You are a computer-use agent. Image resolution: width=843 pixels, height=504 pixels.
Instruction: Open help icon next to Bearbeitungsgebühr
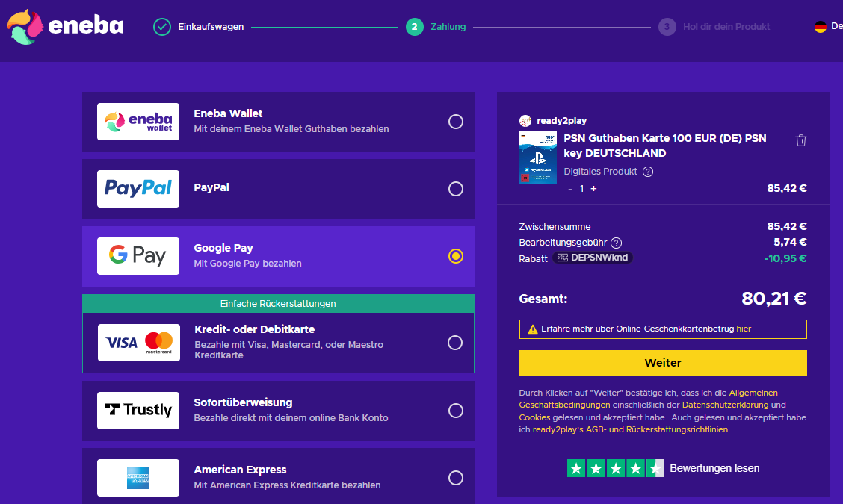tap(616, 243)
